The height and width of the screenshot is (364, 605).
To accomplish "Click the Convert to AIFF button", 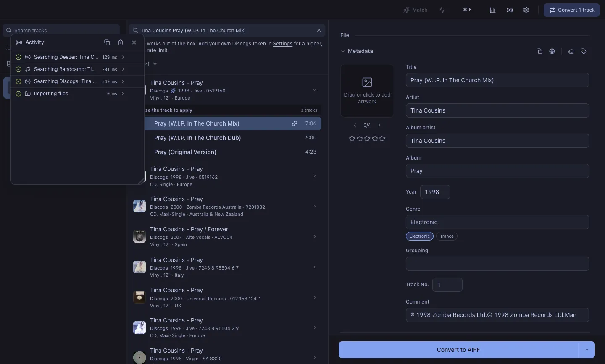I will click(x=458, y=350).
